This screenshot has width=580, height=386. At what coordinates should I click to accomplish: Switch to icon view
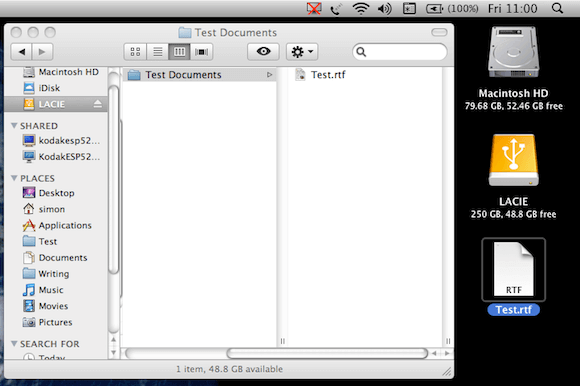click(135, 52)
